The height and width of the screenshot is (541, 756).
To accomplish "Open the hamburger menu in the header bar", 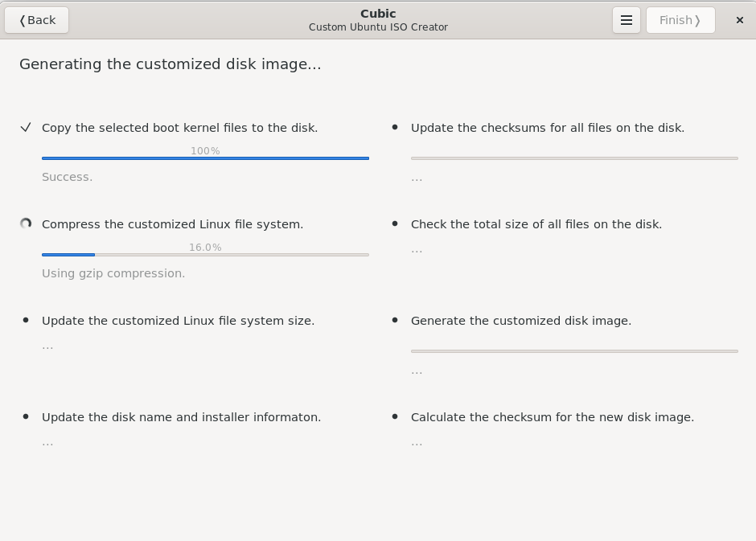I will [x=626, y=20].
